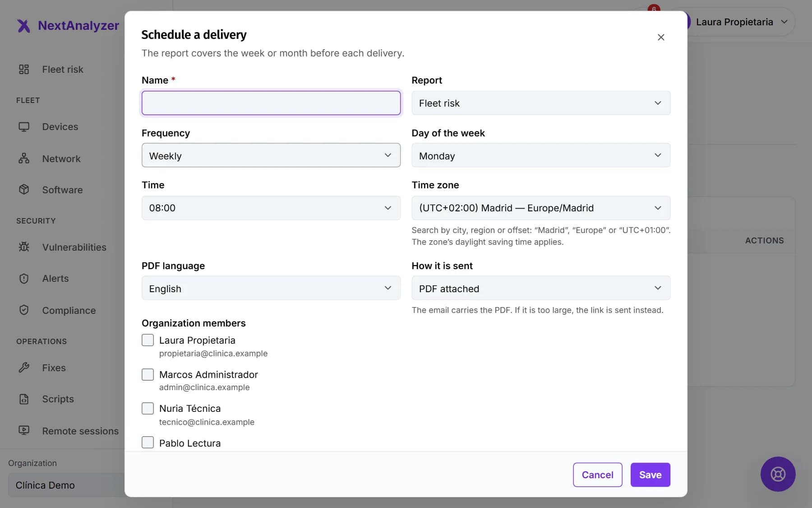This screenshot has width=812, height=508.
Task: Click the Remote sessions screen icon
Action: pos(24,431)
